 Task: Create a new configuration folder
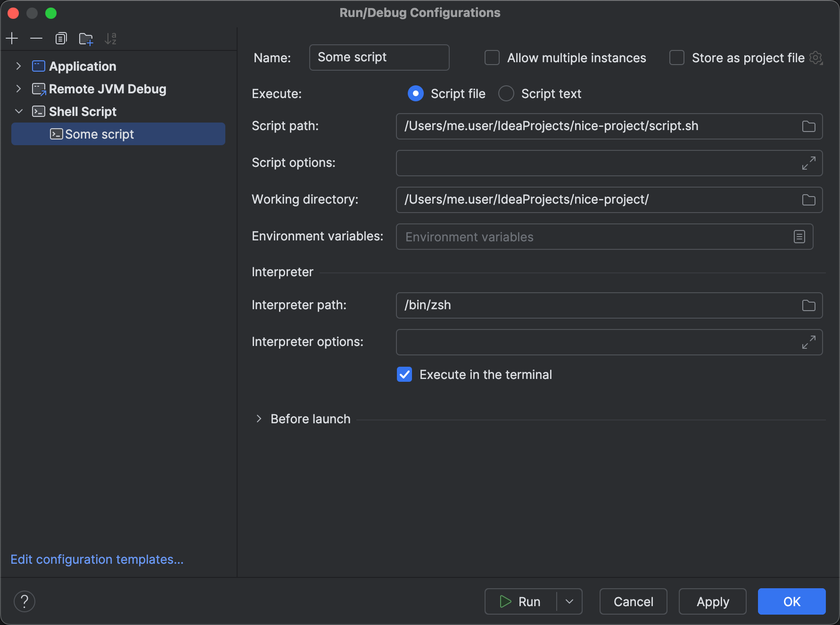tap(86, 38)
